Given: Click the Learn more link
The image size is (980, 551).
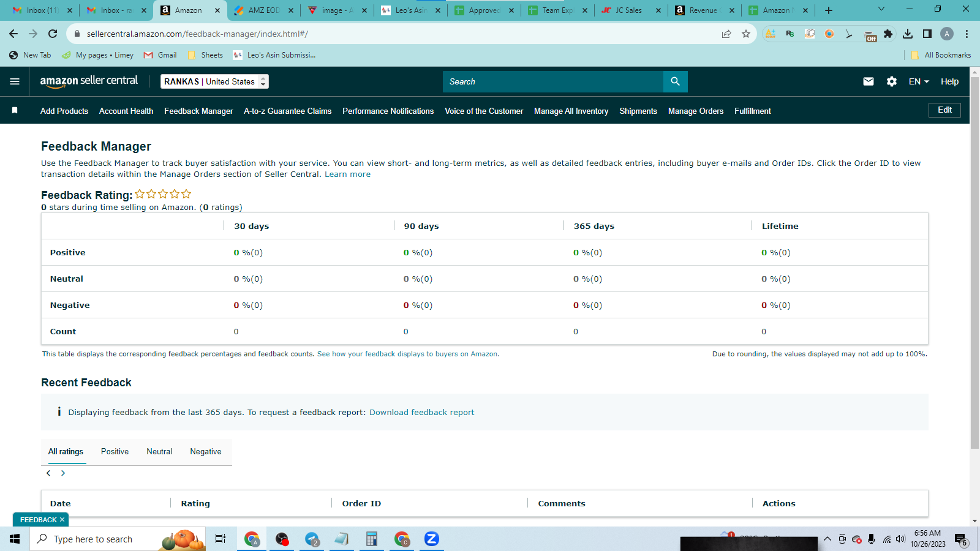Looking at the screenshot, I should point(347,174).
